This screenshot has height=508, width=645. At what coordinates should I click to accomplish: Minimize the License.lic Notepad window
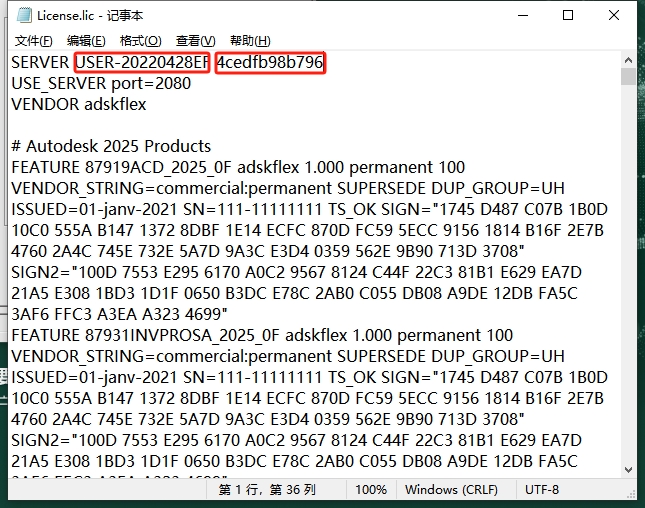tap(523, 15)
